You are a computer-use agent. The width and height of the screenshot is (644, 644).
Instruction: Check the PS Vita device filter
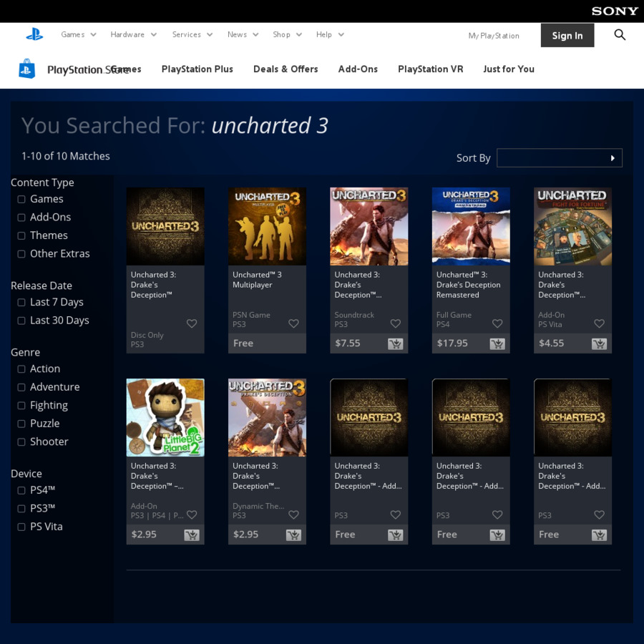click(21, 527)
